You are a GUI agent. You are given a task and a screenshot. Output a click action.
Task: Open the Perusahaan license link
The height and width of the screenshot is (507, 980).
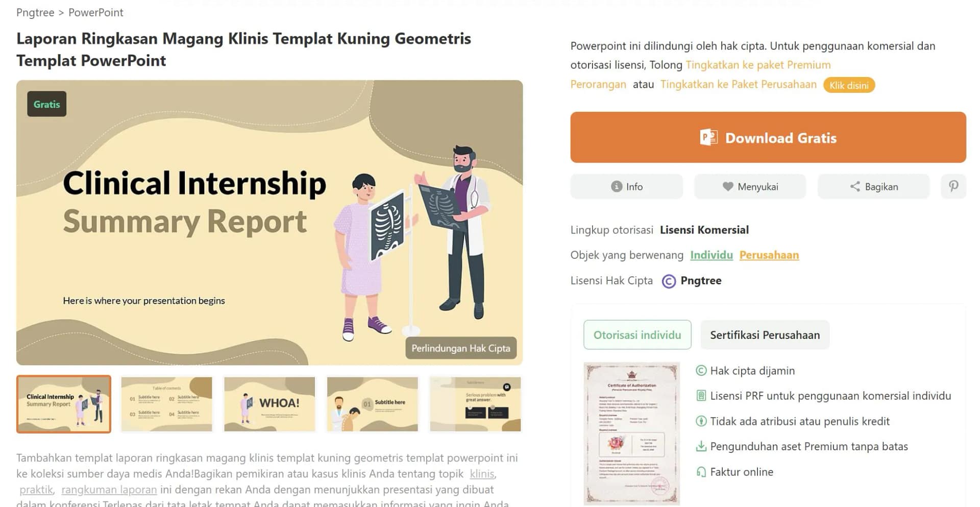tap(769, 255)
